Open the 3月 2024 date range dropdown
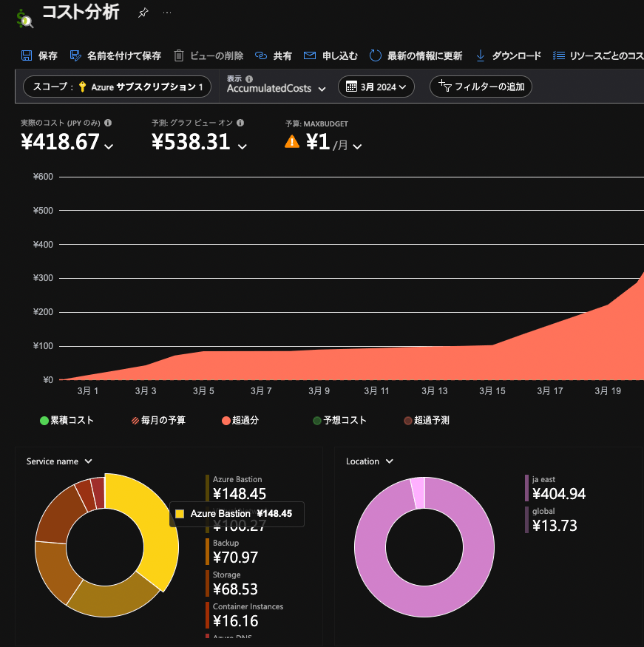This screenshot has height=647, width=644. [376, 87]
